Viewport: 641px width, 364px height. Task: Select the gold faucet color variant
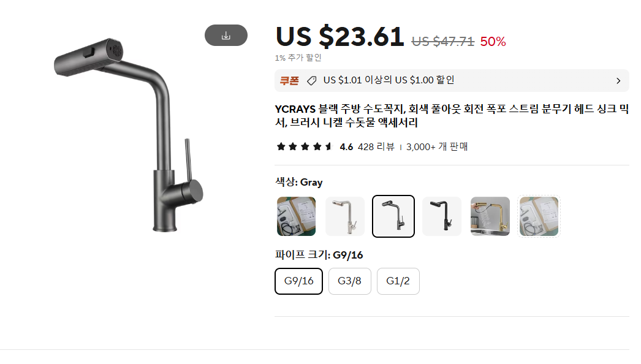point(490,216)
